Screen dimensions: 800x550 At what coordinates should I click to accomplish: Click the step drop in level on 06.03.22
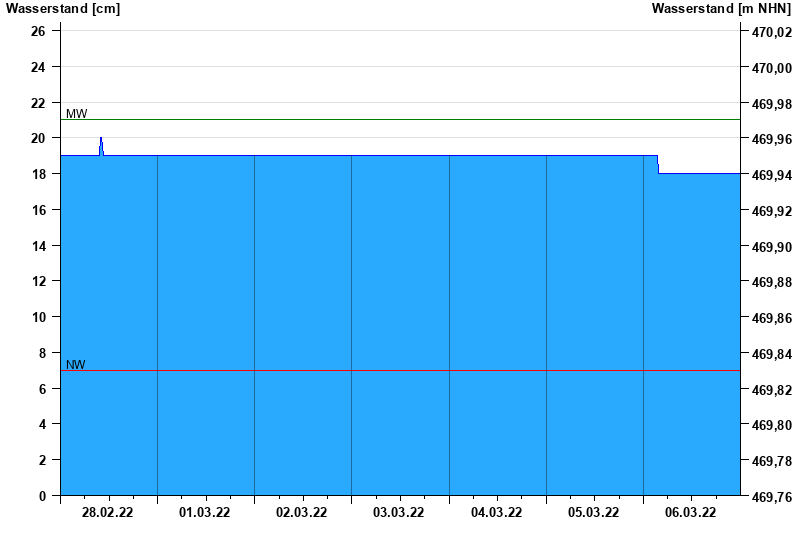[x=658, y=165]
